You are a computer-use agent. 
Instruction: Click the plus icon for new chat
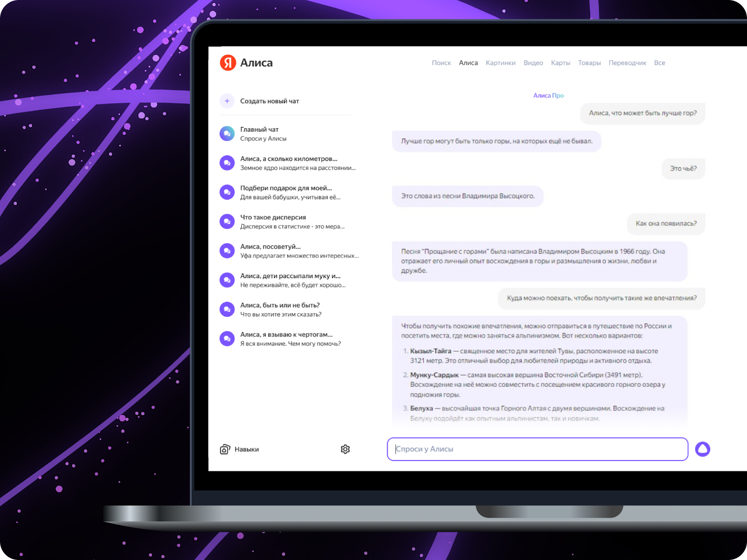point(227,101)
